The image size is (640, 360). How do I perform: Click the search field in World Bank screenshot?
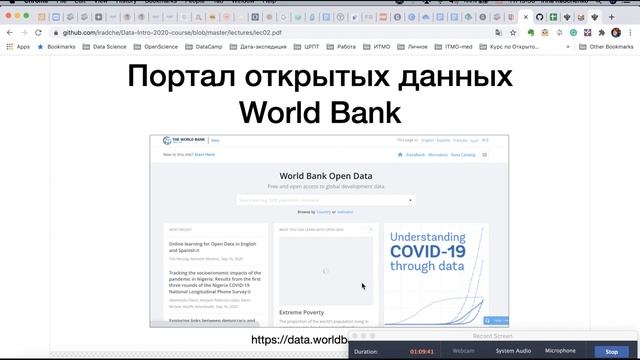[x=326, y=200]
